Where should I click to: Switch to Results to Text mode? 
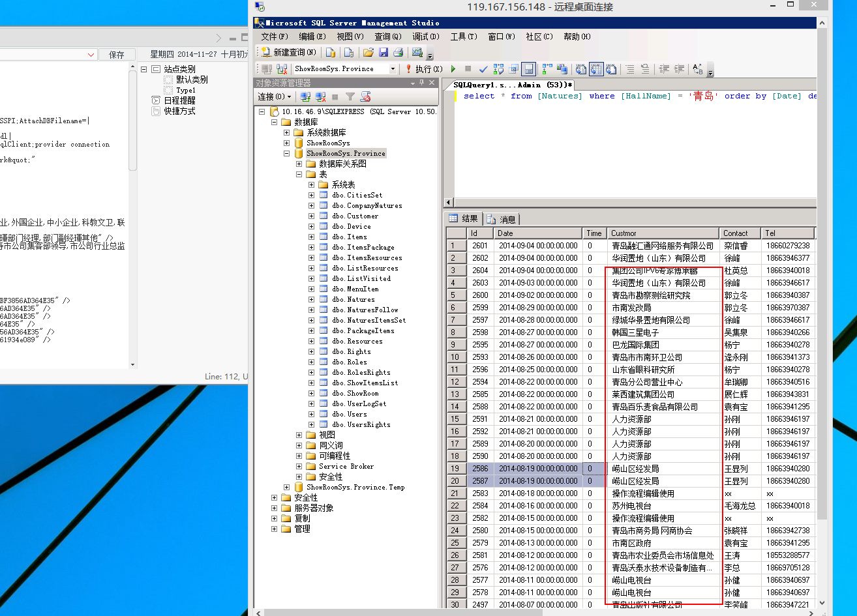581,69
